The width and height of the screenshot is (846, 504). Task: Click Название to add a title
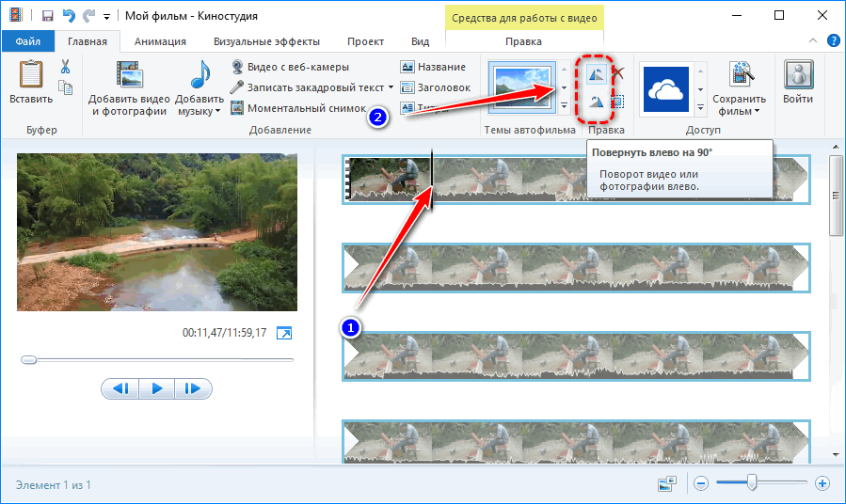(433, 67)
